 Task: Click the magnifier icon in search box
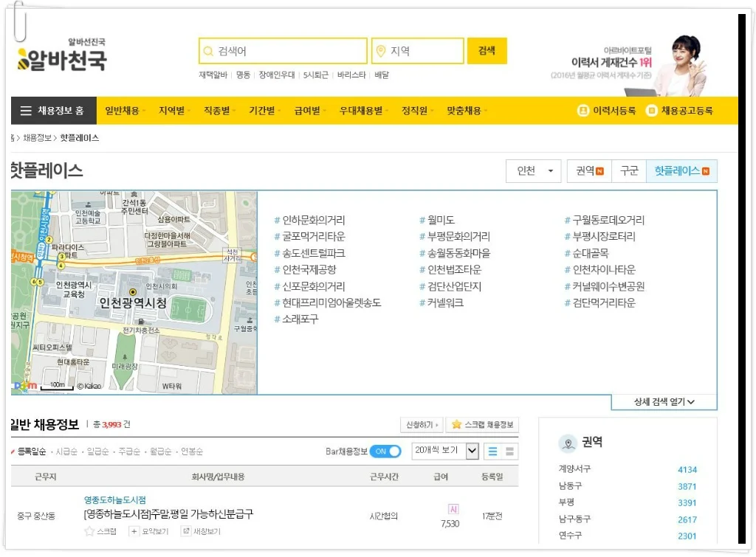tap(208, 51)
